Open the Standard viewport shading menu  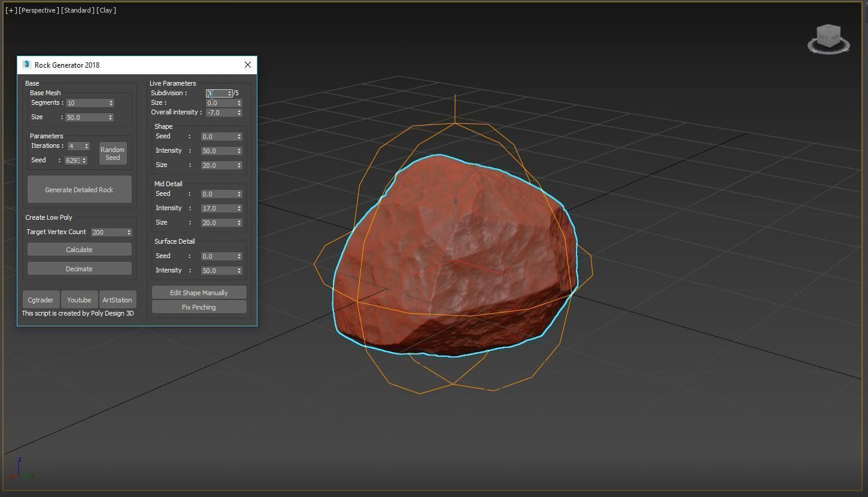click(x=78, y=10)
